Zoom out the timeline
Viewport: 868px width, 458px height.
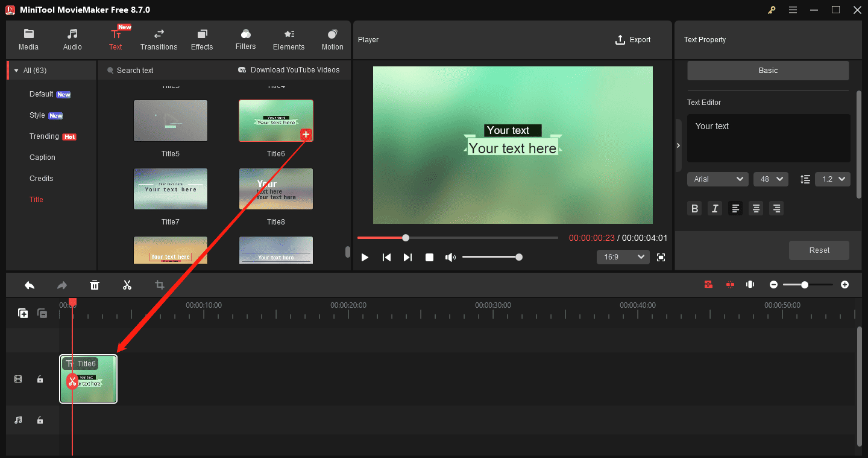[x=773, y=285]
